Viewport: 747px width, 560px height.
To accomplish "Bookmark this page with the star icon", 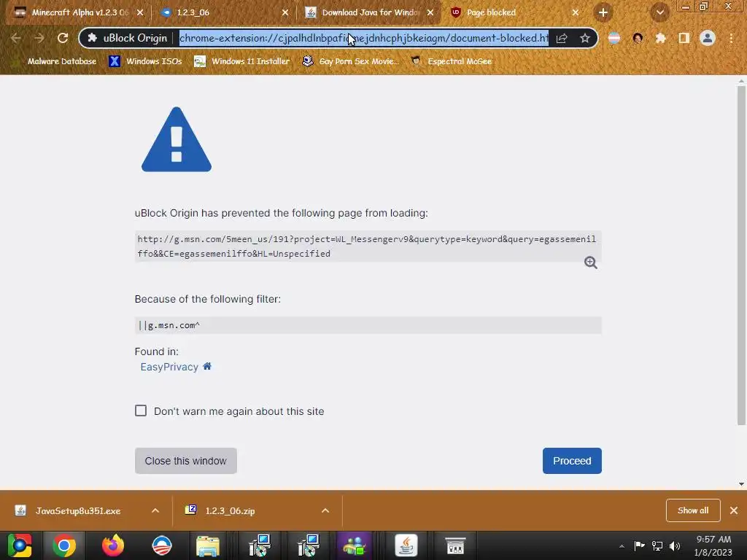I will tap(585, 38).
